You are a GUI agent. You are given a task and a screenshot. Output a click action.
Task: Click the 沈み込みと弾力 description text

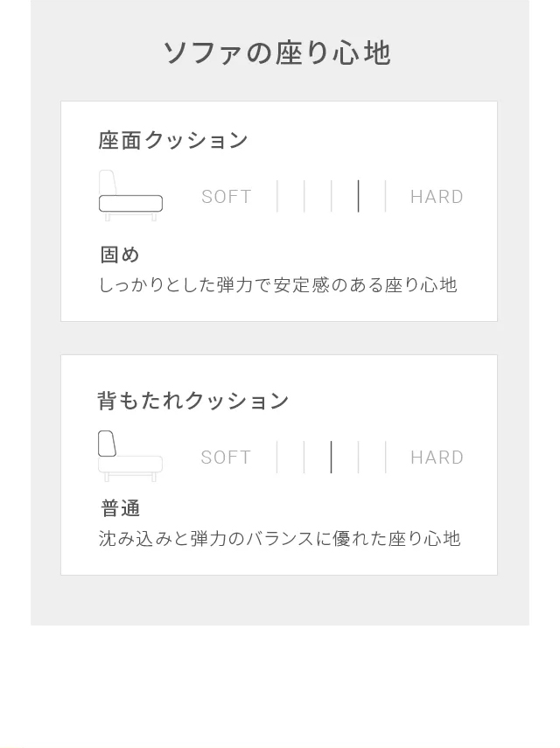(279, 539)
